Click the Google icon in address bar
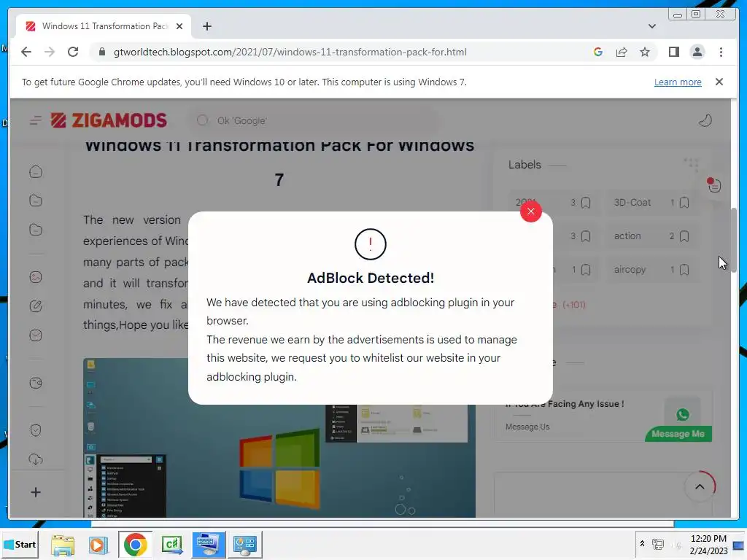747x560 pixels. point(598,52)
